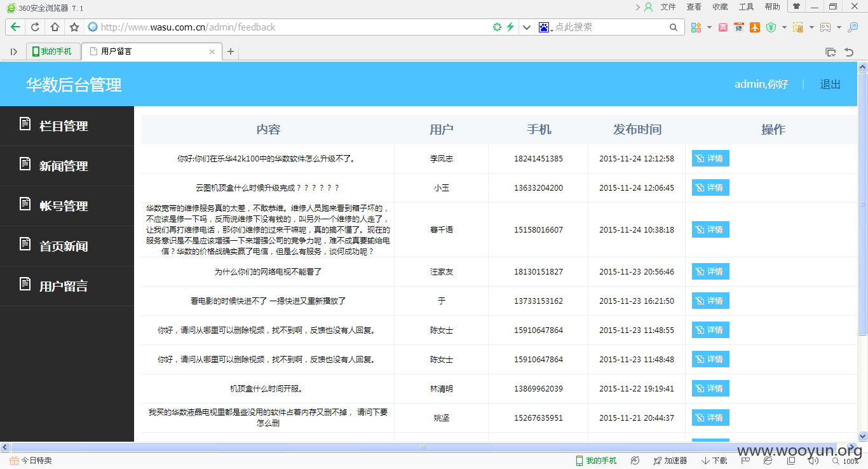868x469 pixels.
Task: Click the phone number 18241451385
Action: pyautogui.click(x=538, y=158)
